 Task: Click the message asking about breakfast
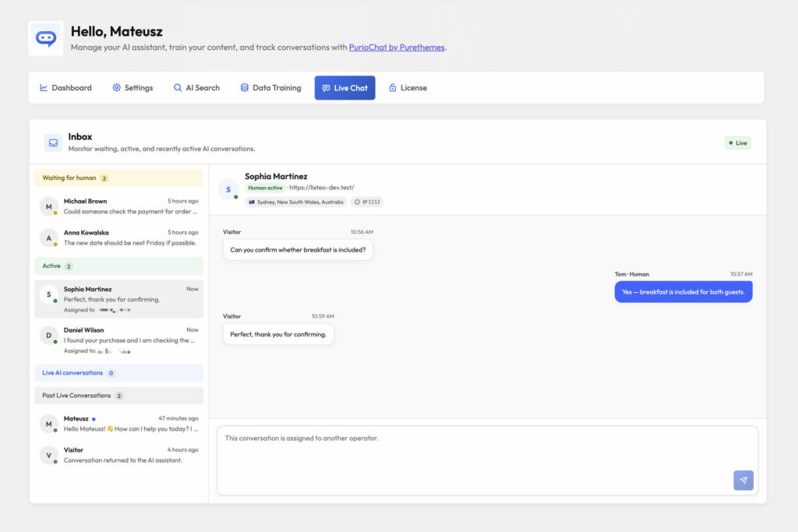click(298, 250)
